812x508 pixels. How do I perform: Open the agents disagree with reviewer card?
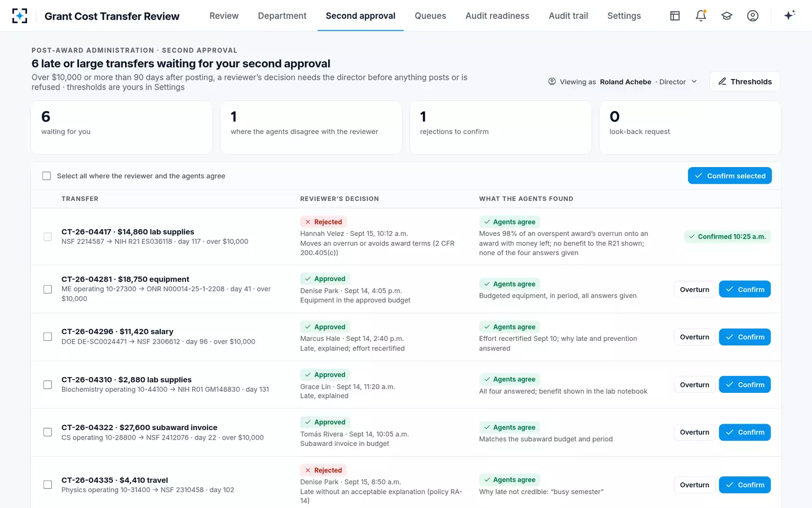(x=311, y=128)
